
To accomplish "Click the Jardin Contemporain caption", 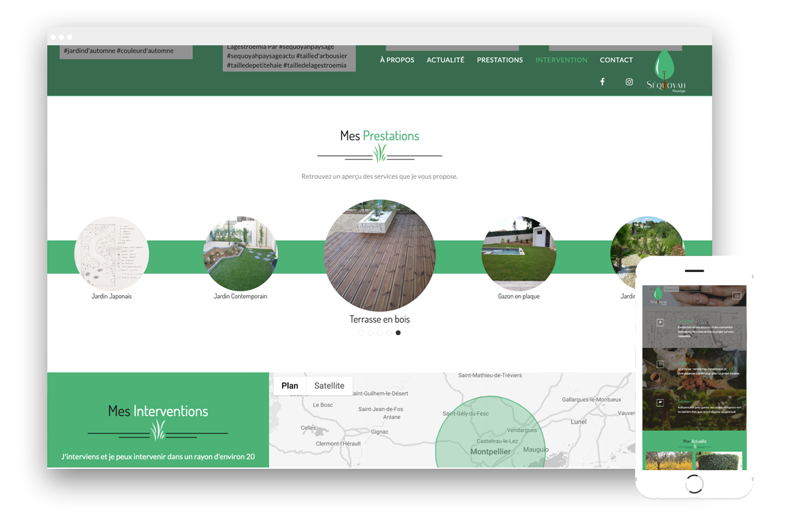I will (x=240, y=297).
